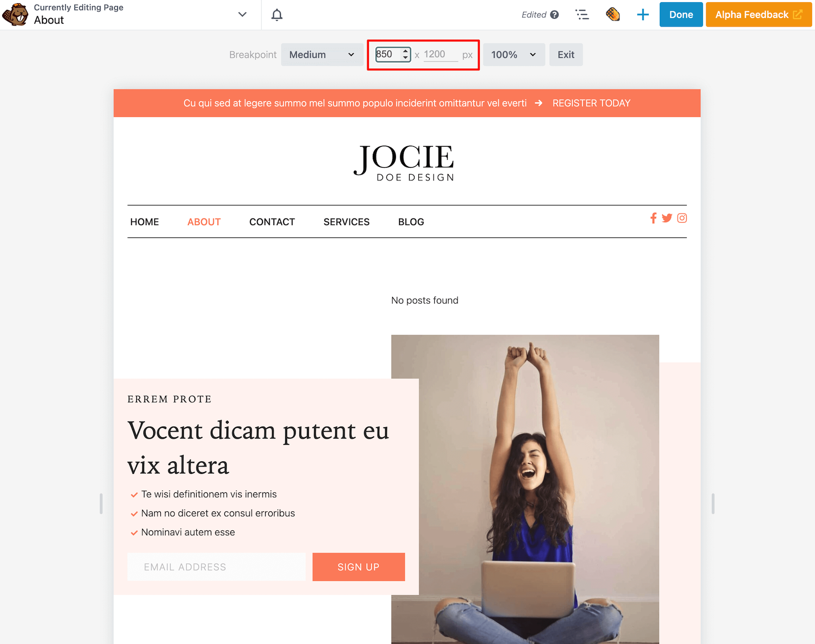
Task: Open the outline panel list icon
Action: [x=582, y=15]
